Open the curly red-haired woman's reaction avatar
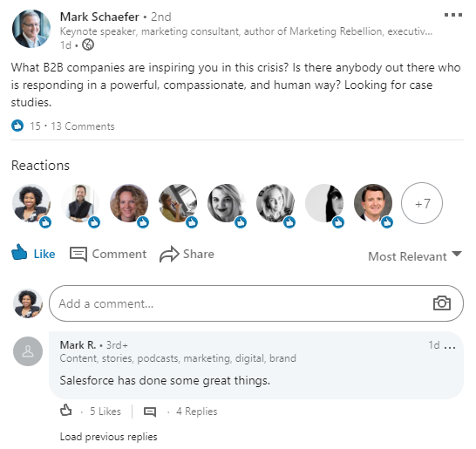The height and width of the screenshot is (449, 476). click(x=129, y=203)
